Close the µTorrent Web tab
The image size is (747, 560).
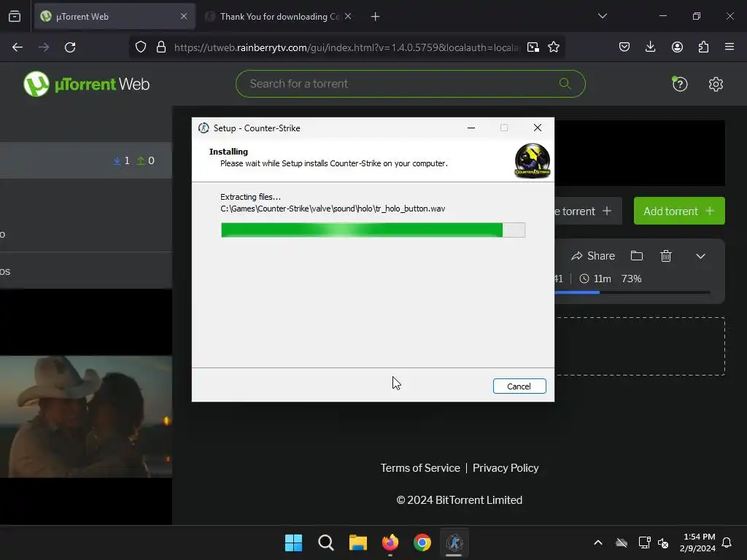coord(184,16)
